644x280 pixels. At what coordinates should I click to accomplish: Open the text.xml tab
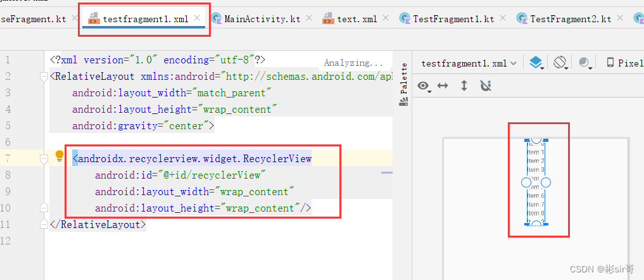click(357, 19)
